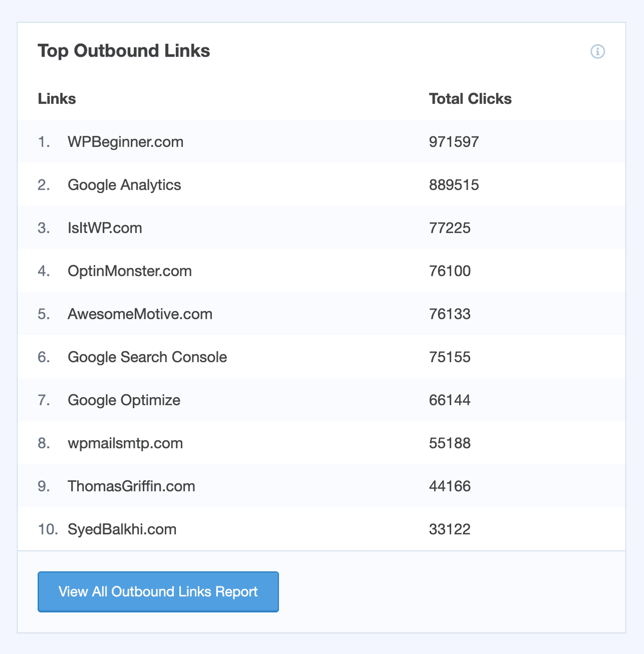Viewport: 644px width, 654px height.
Task: Click the 75155 clicks value for Search Console
Action: [x=450, y=357]
